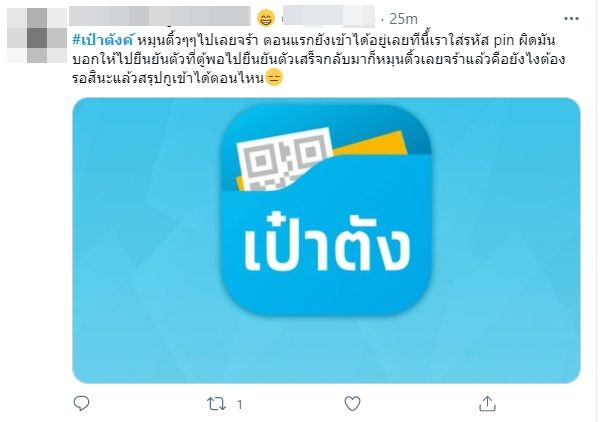Screen dimensions: 600x422
Task: Click the retweet count number 1
Action: 240,404
